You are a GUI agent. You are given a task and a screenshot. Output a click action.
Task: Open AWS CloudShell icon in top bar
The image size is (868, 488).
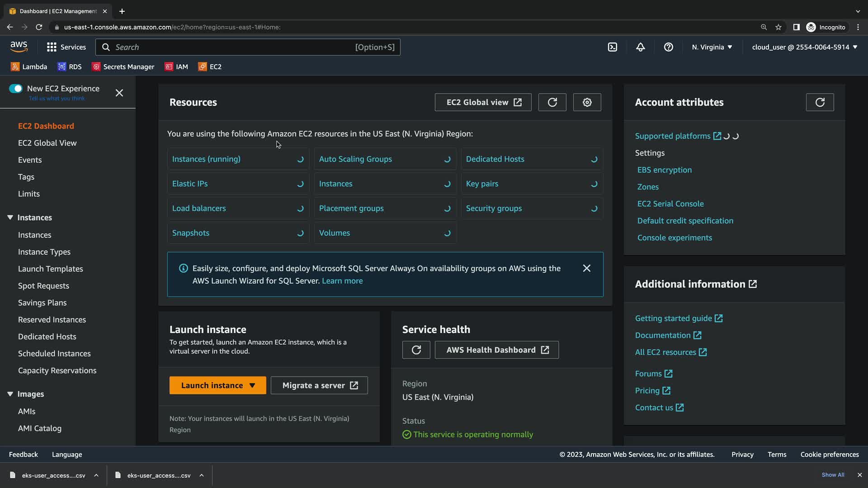[x=612, y=47]
